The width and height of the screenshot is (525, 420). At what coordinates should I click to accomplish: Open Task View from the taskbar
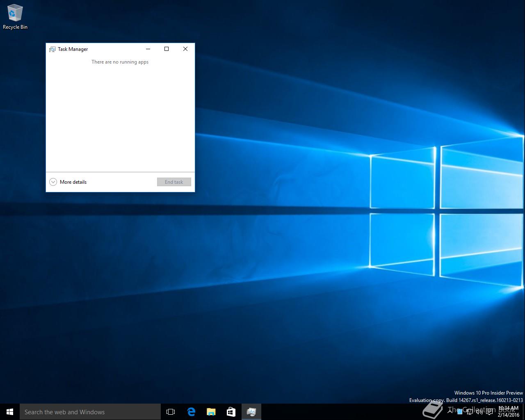171,412
